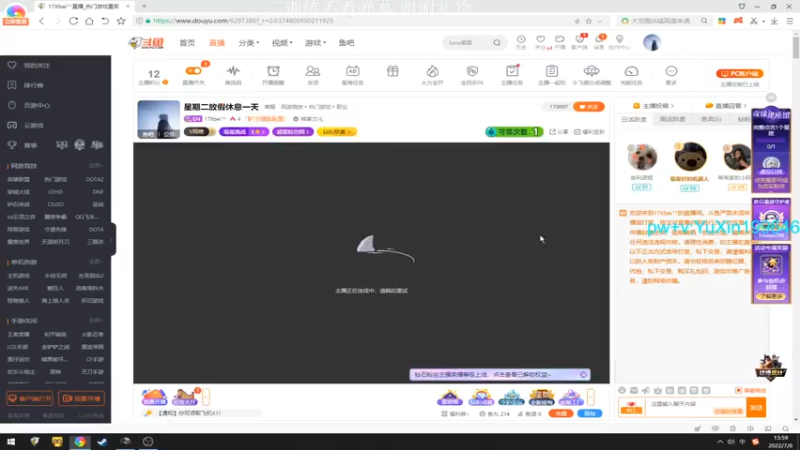Screen dimensions: 800x450
Task: Click the orange 充值 recharge button
Action: pos(561,413)
